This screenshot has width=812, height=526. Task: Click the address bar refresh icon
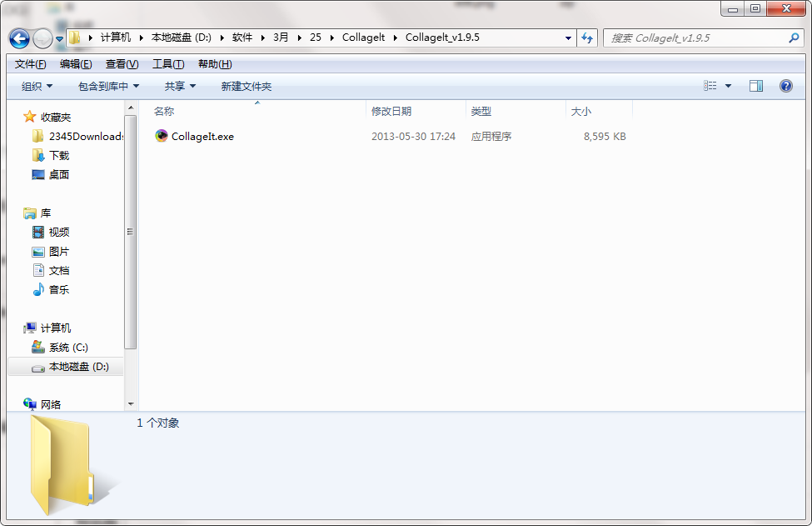pos(587,38)
